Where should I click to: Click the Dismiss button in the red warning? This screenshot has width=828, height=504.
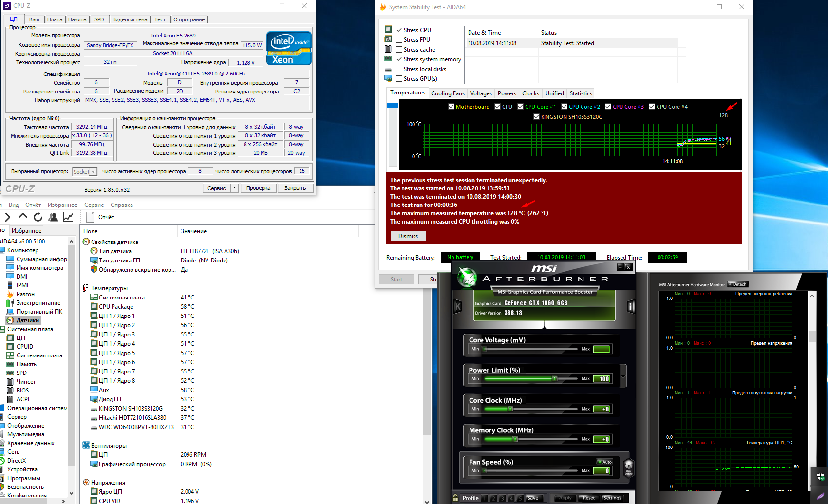[x=408, y=236]
